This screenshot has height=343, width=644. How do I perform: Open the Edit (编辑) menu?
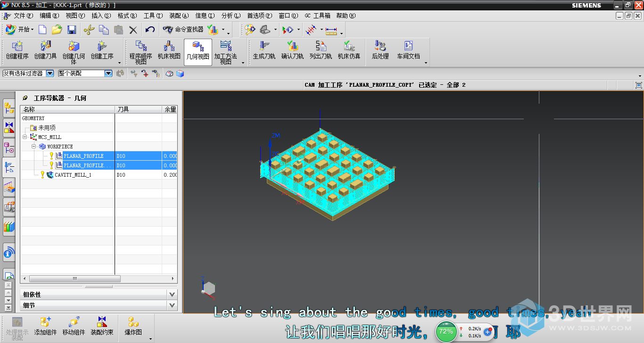pyautogui.click(x=50, y=16)
